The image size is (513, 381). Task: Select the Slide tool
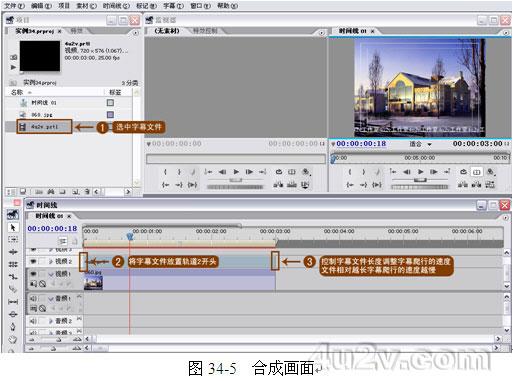point(13,314)
